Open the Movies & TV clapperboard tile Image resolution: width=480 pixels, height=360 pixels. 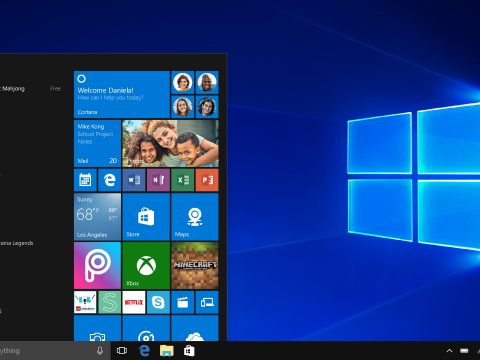(x=183, y=302)
